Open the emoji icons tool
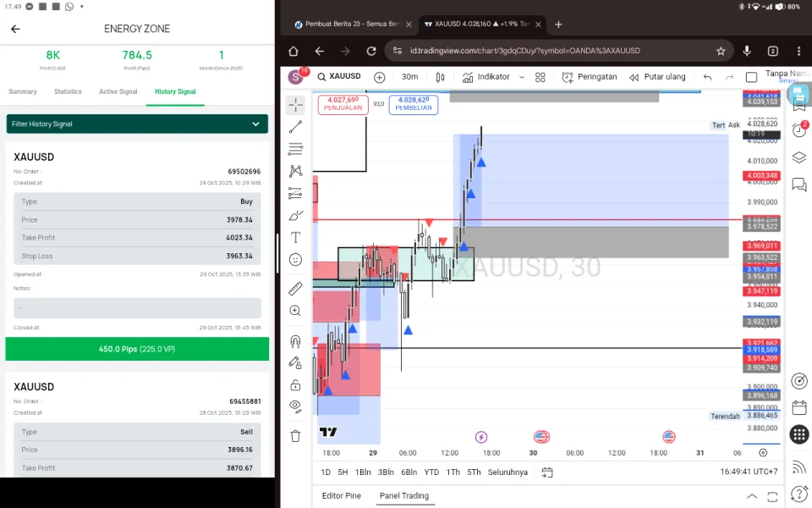 (x=296, y=260)
